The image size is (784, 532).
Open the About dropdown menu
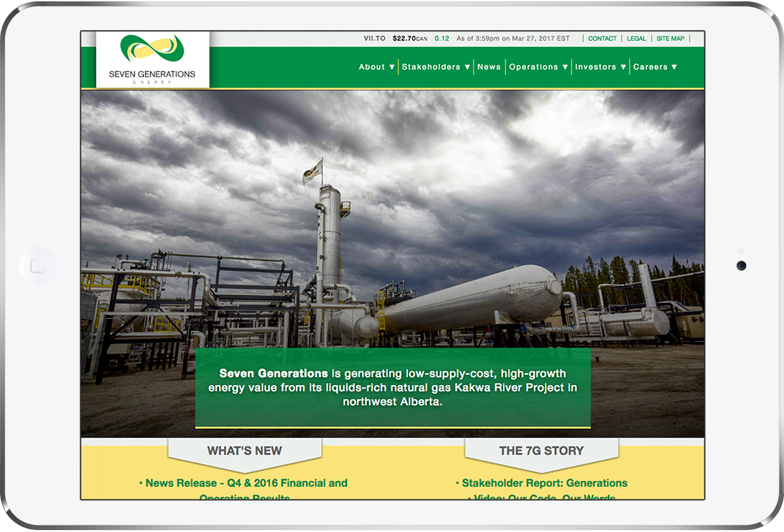tap(377, 67)
